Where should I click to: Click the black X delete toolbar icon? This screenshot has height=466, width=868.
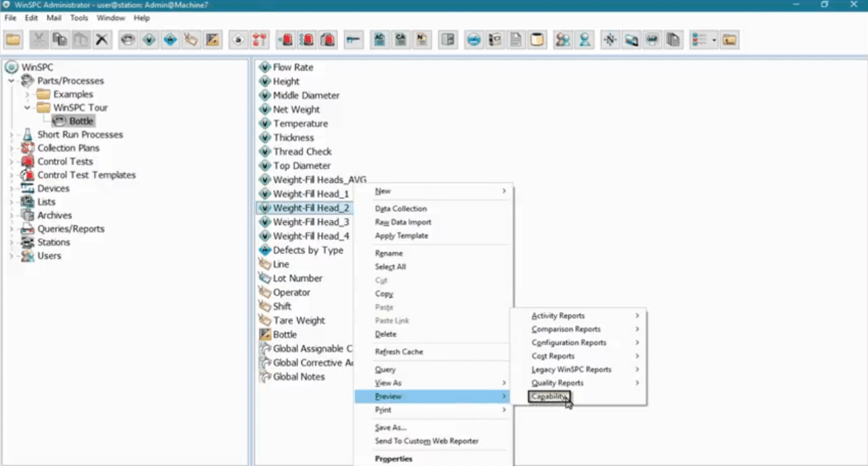click(x=102, y=40)
